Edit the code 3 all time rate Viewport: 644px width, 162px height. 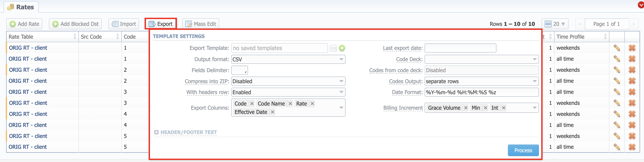point(616,92)
